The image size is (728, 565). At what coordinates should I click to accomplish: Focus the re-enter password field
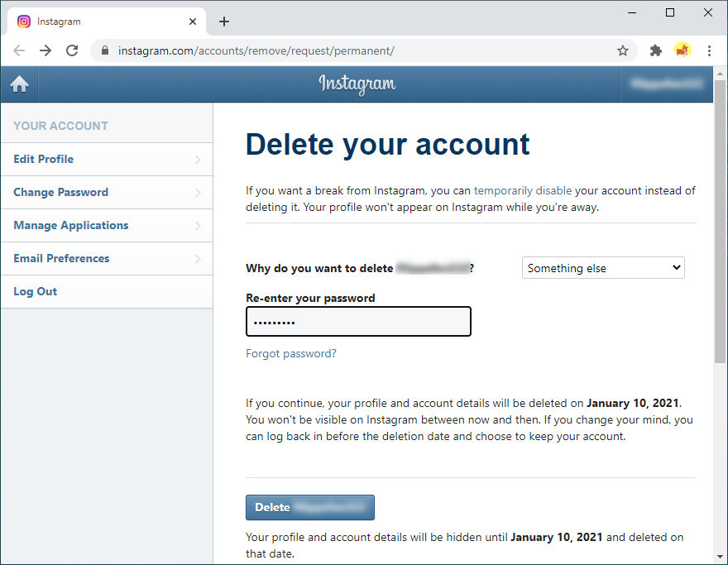click(358, 321)
